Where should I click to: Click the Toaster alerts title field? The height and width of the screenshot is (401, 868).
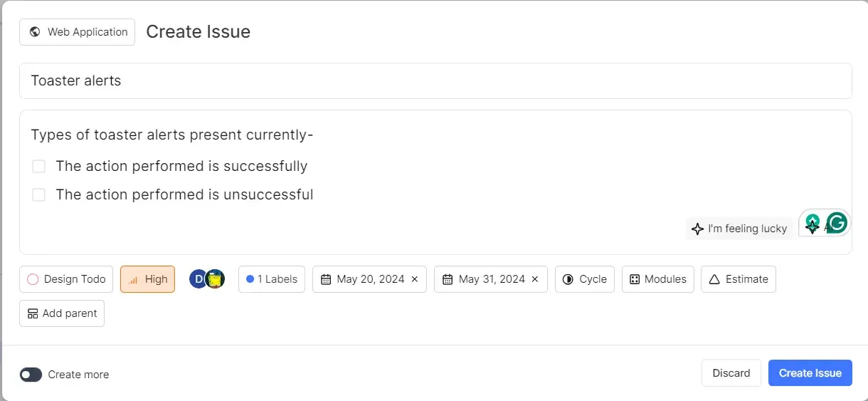coord(435,81)
